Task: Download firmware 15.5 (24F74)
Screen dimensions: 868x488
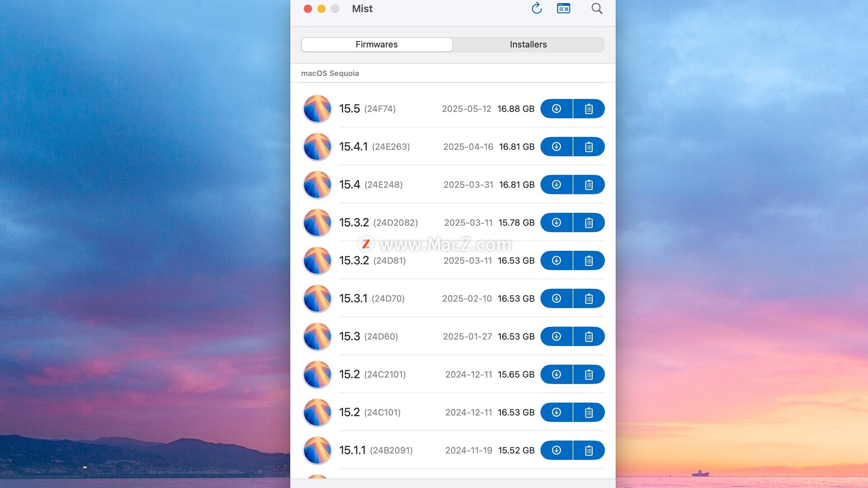Action: (x=557, y=108)
